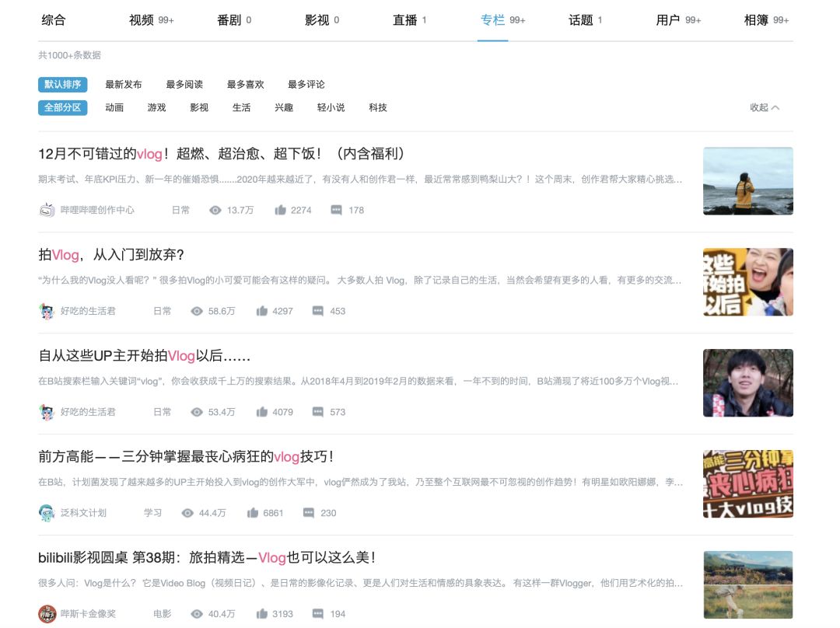Click the 电影 tag on 哔斯卡金像奖 article

pyautogui.click(x=163, y=614)
